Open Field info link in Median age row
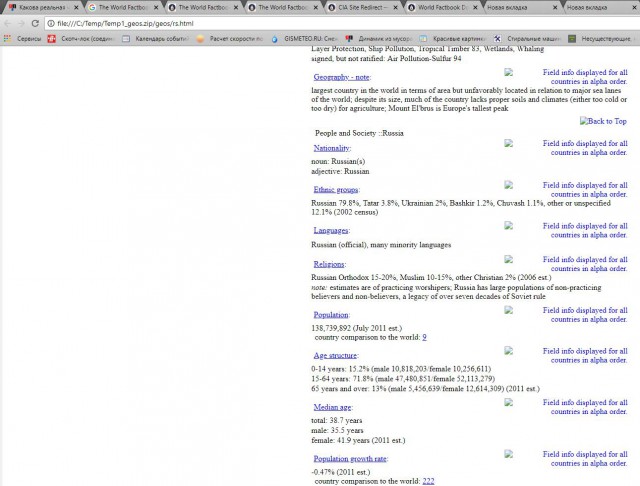The height and width of the screenshot is (486, 640). pyautogui.click(x=585, y=407)
